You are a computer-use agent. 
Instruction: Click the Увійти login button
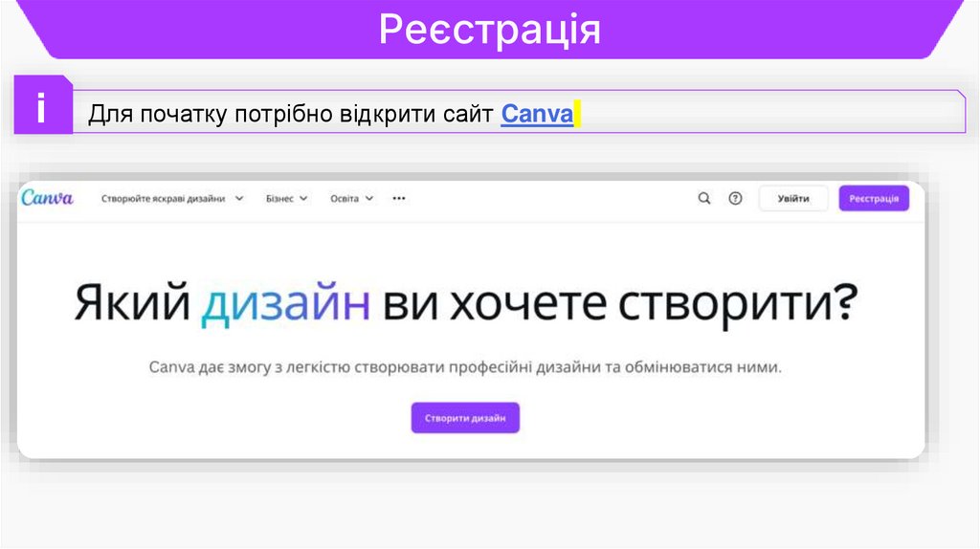793,199
